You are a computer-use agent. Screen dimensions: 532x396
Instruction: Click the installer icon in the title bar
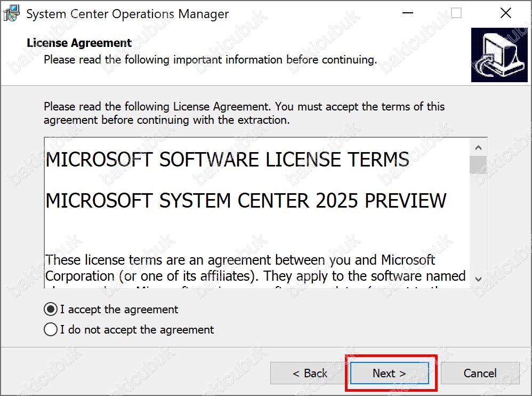11,13
